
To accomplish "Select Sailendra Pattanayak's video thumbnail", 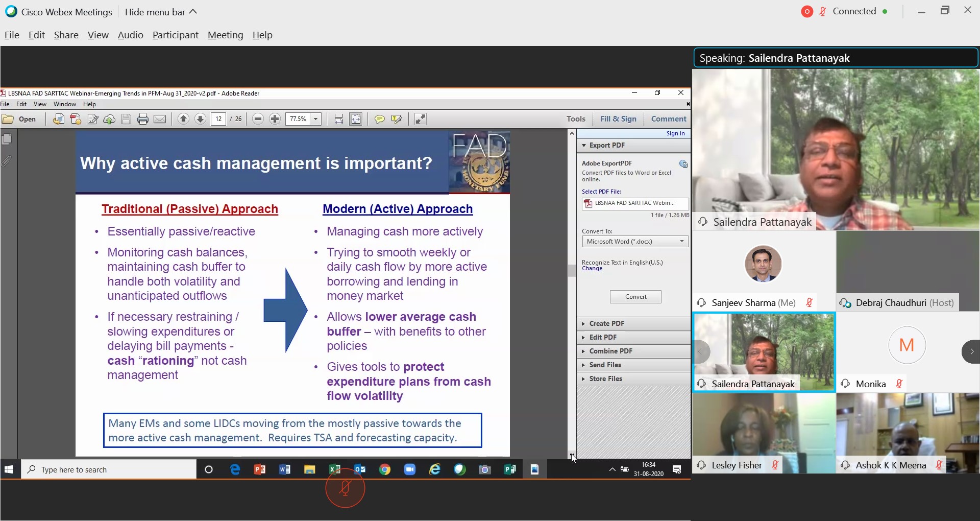I will [764, 352].
